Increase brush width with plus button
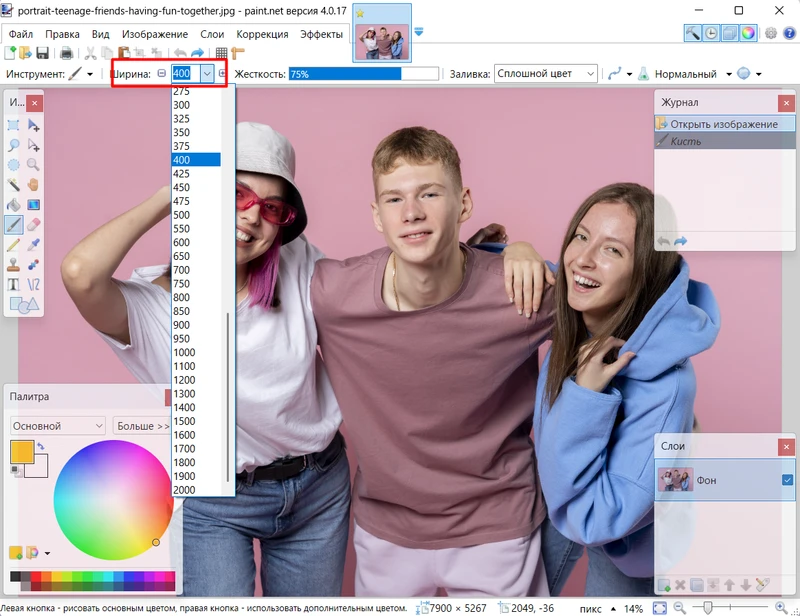Viewport: 800px width, 616px height. (221, 73)
